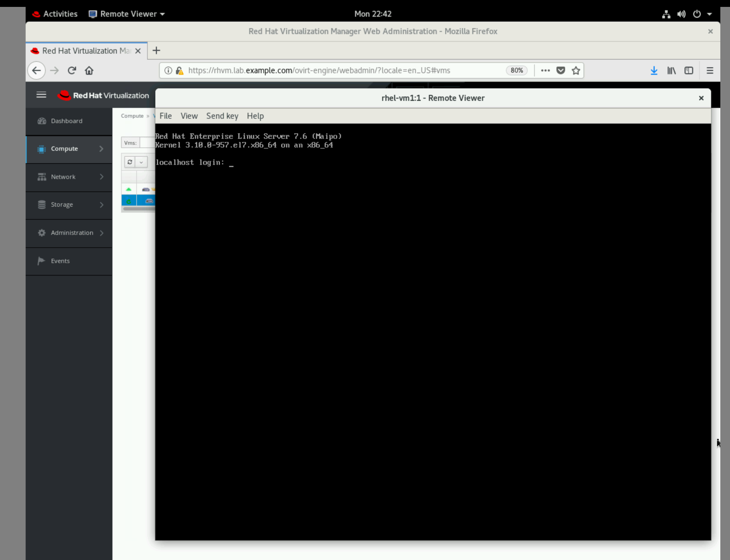Focus the Firefox URL address field
The image size is (730, 560).
pos(345,70)
